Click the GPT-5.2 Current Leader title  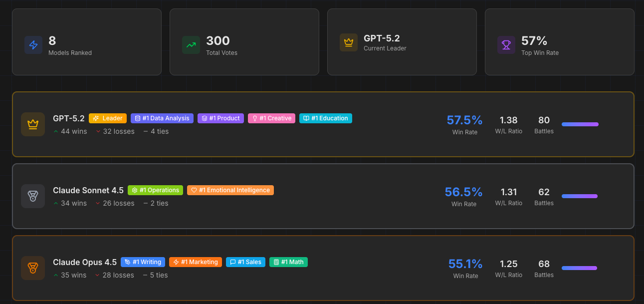coord(382,38)
